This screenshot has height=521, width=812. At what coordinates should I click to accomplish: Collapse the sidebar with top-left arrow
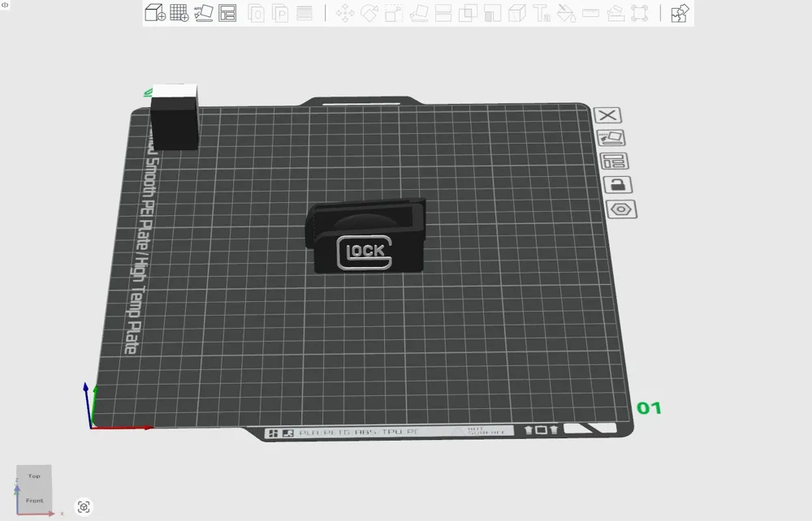(x=5, y=5)
